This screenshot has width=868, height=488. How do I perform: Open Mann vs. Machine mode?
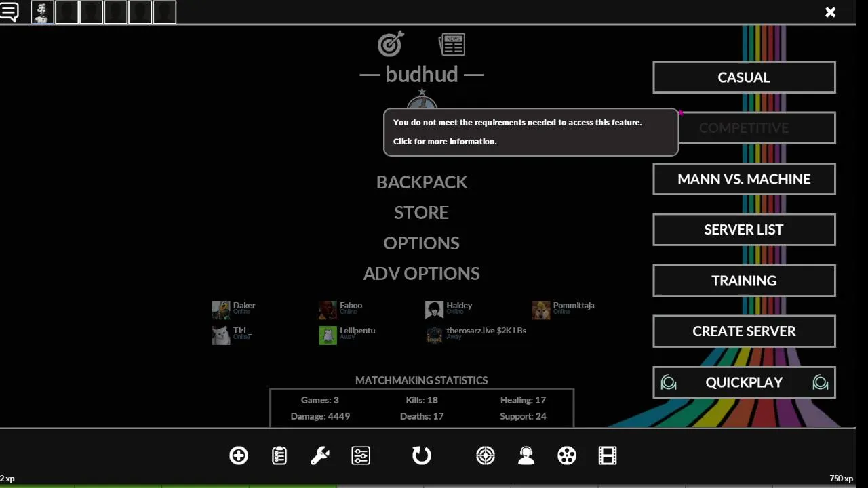coord(744,179)
